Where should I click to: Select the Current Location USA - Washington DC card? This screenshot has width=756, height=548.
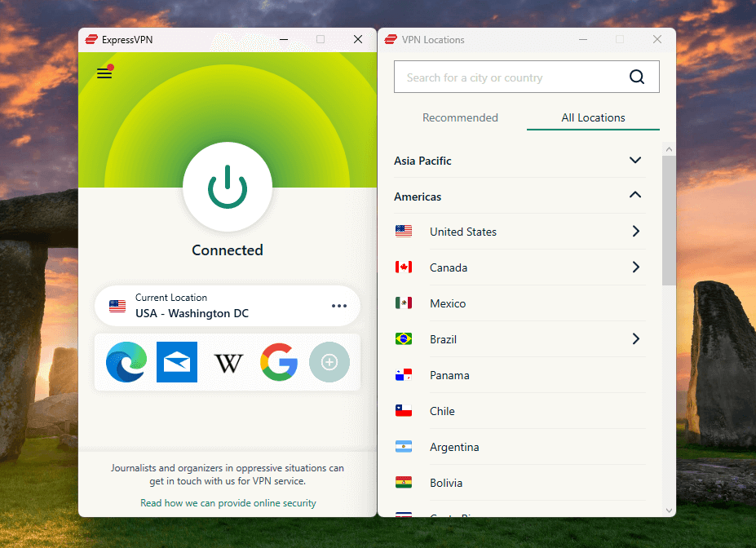click(228, 306)
